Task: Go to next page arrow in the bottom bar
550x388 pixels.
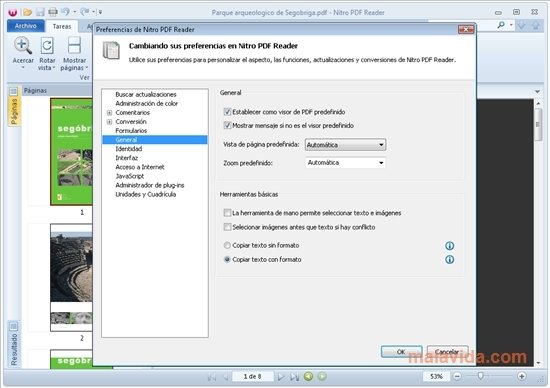Action: [x=281, y=377]
